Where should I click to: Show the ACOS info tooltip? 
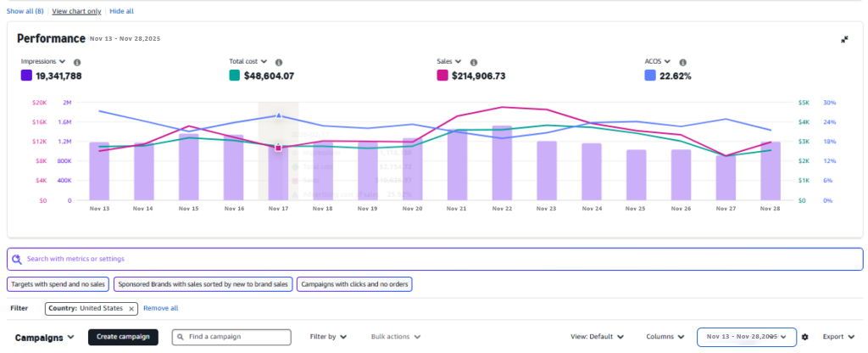click(682, 62)
